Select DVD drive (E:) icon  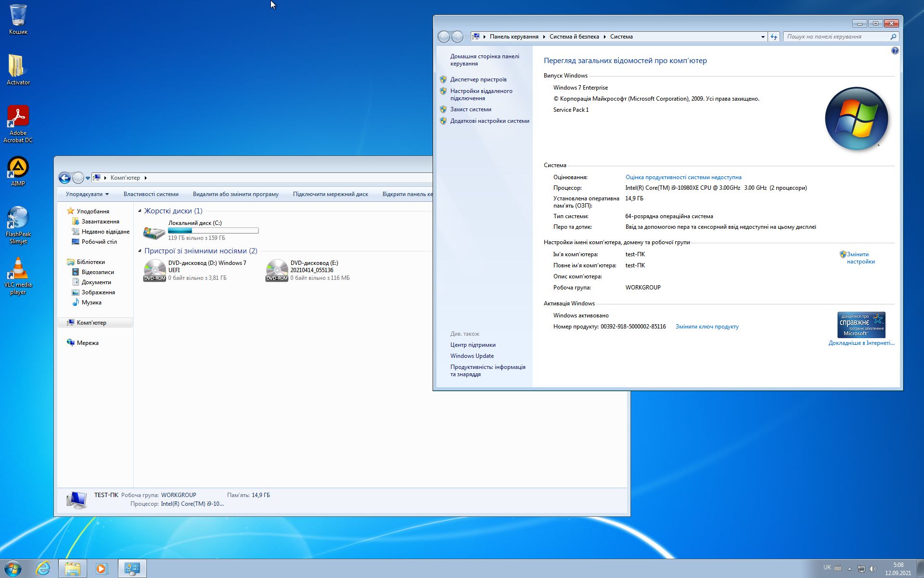click(277, 270)
